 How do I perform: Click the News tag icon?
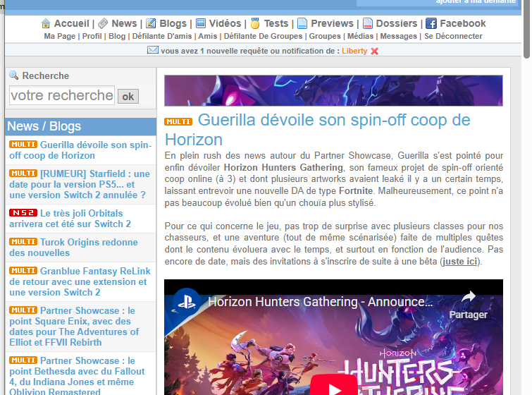(103, 23)
